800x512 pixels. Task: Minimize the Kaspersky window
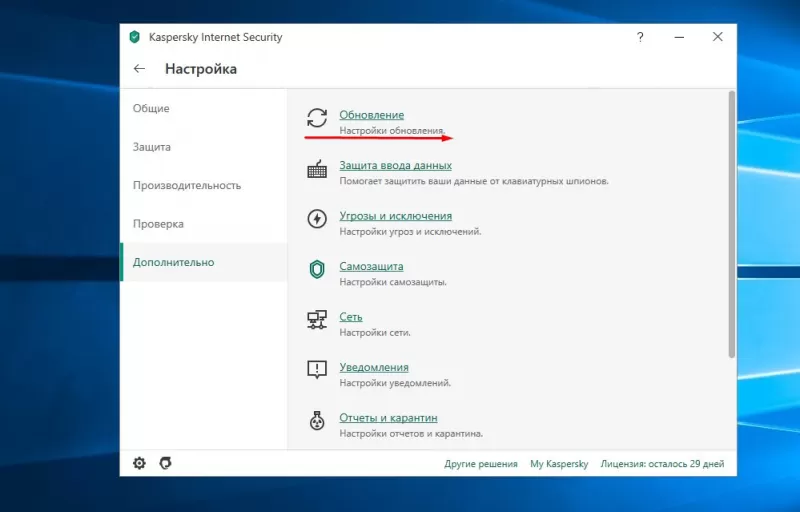point(679,37)
